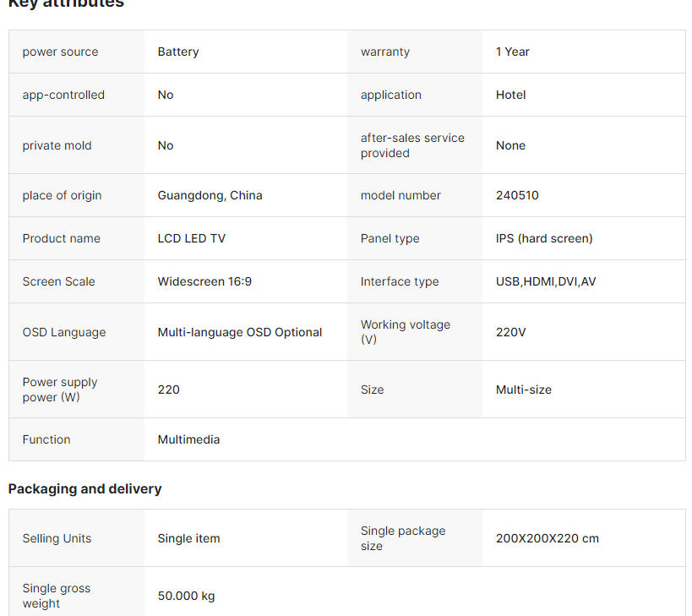Click the "Hotel" application value

pyautogui.click(x=510, y=95)
